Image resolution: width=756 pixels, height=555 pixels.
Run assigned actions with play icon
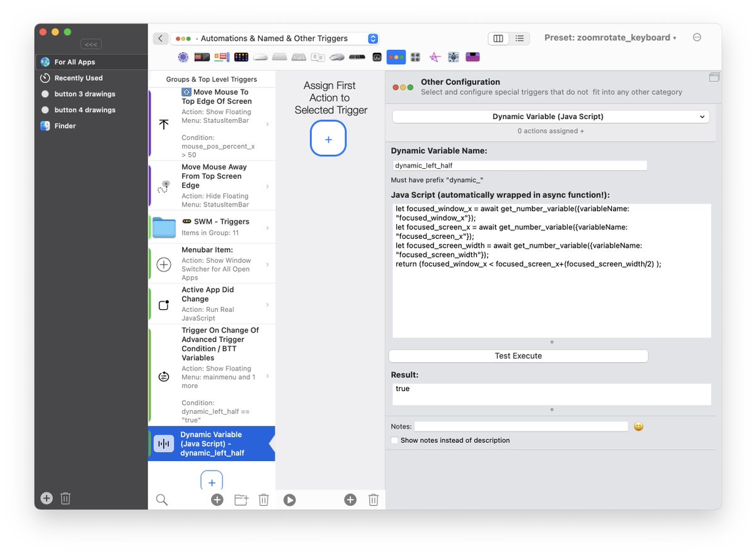[289, 500]
